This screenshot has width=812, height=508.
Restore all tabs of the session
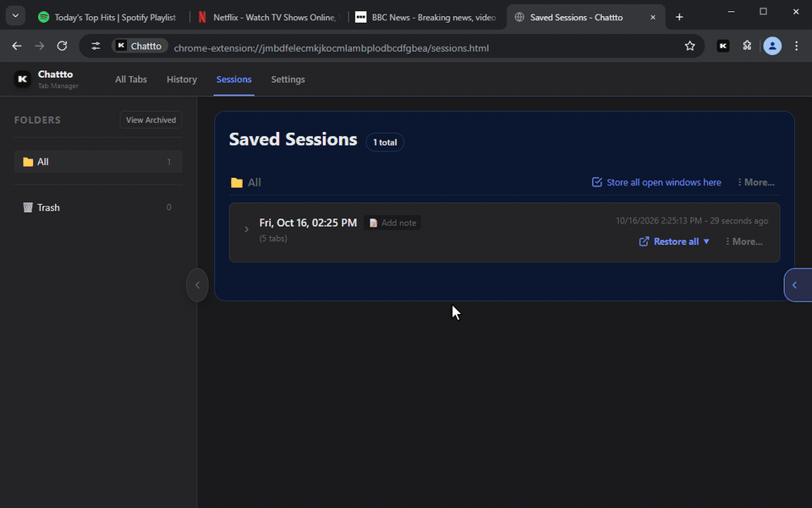[x=670, y=241]
